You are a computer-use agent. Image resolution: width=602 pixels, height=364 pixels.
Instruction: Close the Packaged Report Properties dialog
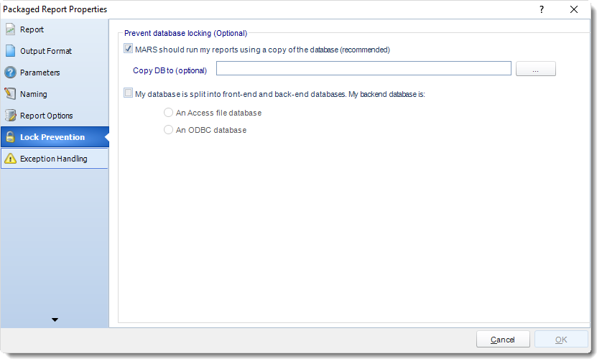(x=573, y=9)
